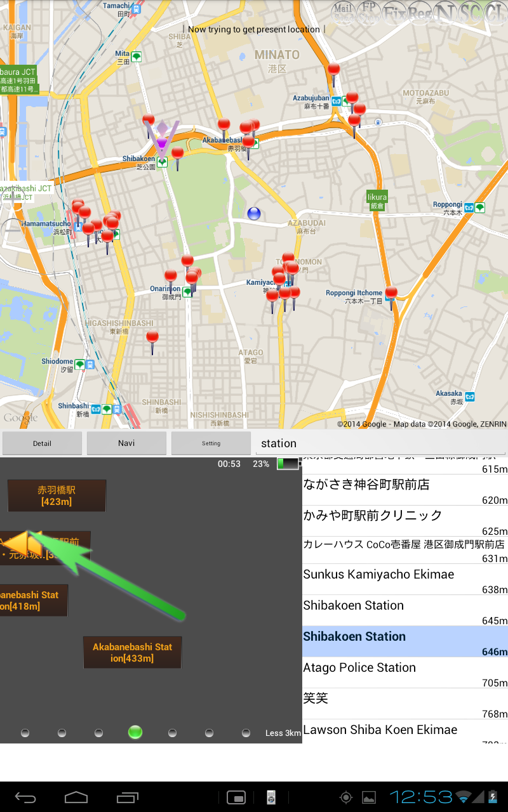Select the red pin beside the HIGASHISHINBASHI label
508x812 pixels.
152,341
